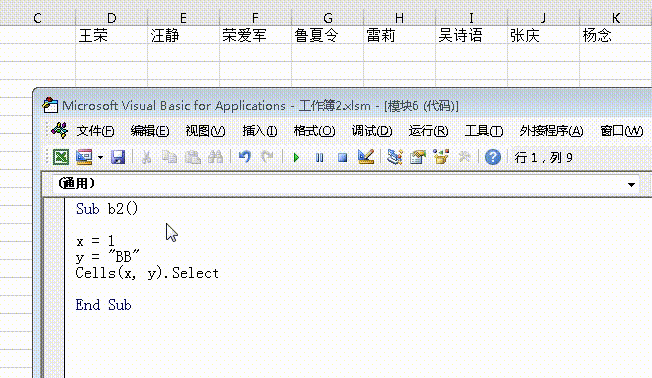The width and height of the screenshot is (652, 378).
Task: Toggle Design Mode ruler icon
Action: point(366,157)
